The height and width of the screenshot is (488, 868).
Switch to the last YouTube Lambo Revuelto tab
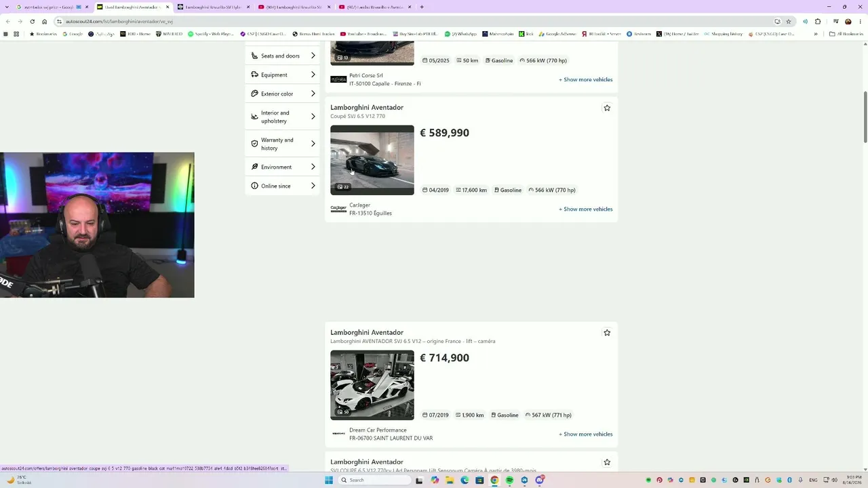(374, 7)
